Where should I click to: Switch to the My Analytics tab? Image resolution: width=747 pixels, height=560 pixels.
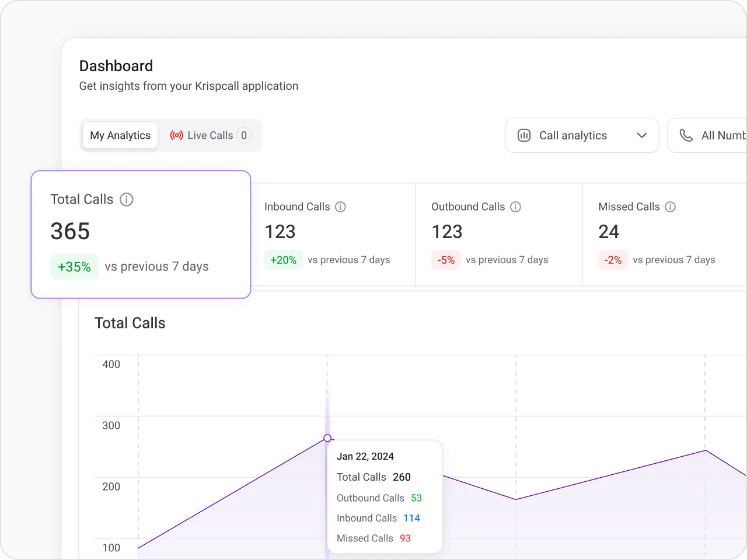click(120, 135)
